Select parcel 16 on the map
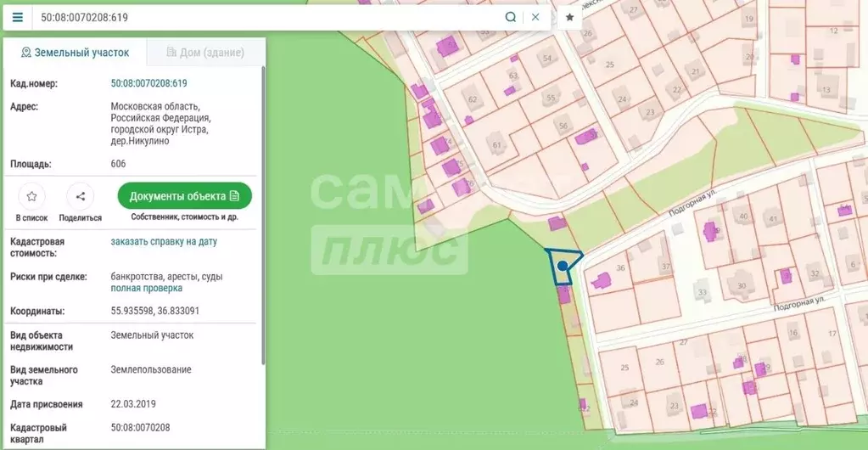Image resolution: width=868 pixels, height=450 pixels. pyautogui.click(x=793, y=333)
